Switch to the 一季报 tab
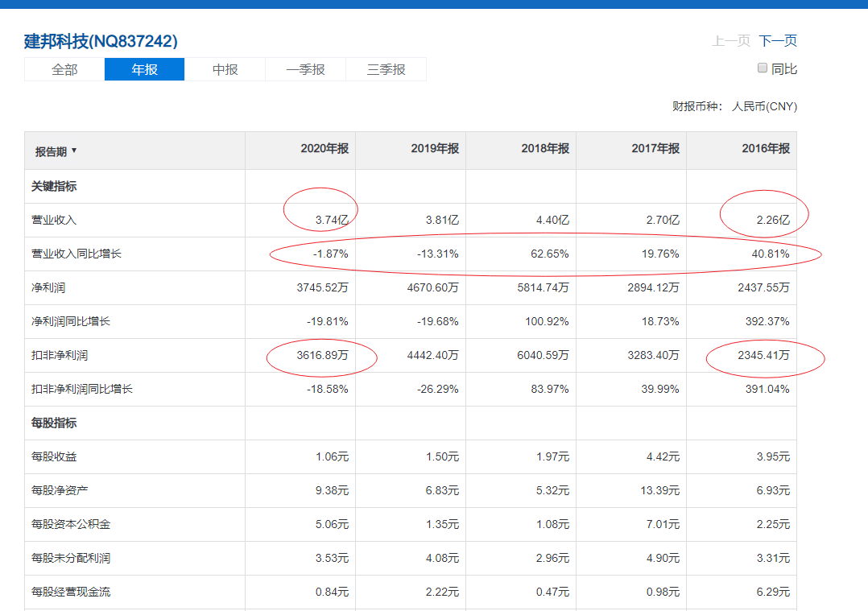868x611 pixels. 306,69
